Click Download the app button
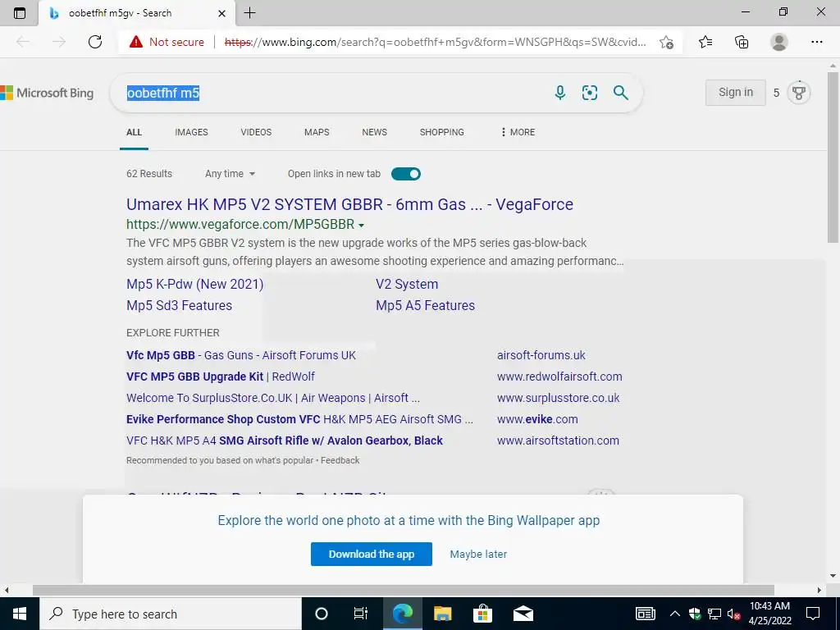840x630 pixels. coord(372,554)
